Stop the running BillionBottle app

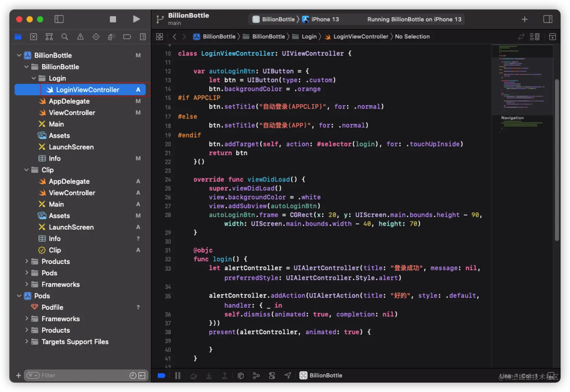click(113, 19)
